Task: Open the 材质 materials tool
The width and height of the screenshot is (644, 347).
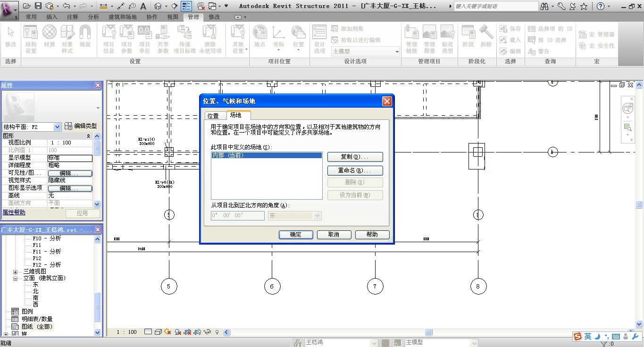Action: 49,36
